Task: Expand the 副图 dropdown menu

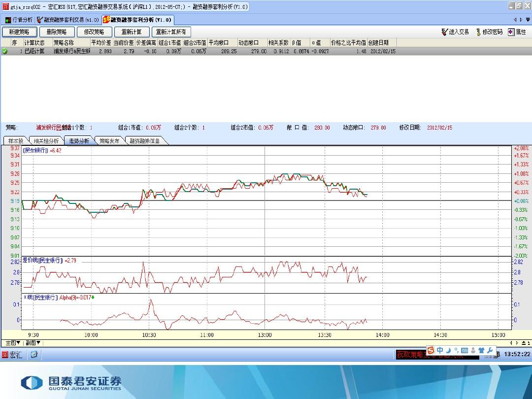Action: pos(33,343)
